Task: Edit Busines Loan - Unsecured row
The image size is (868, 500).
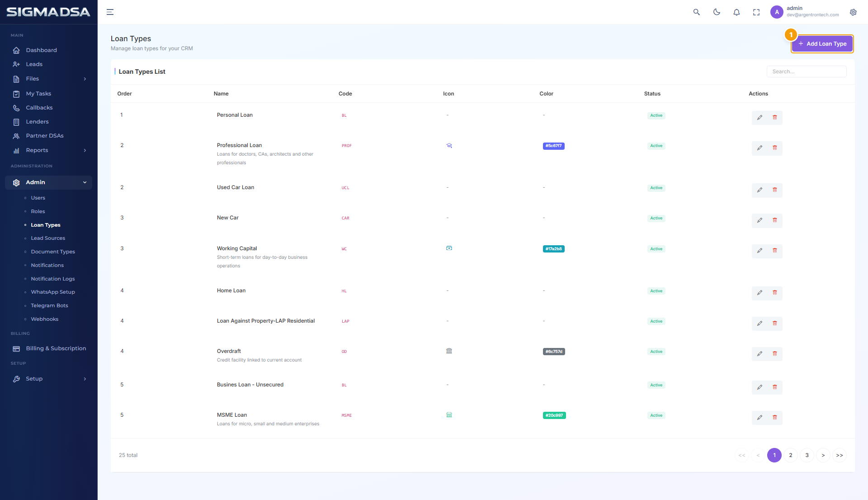Action: (x=759, y=387)
